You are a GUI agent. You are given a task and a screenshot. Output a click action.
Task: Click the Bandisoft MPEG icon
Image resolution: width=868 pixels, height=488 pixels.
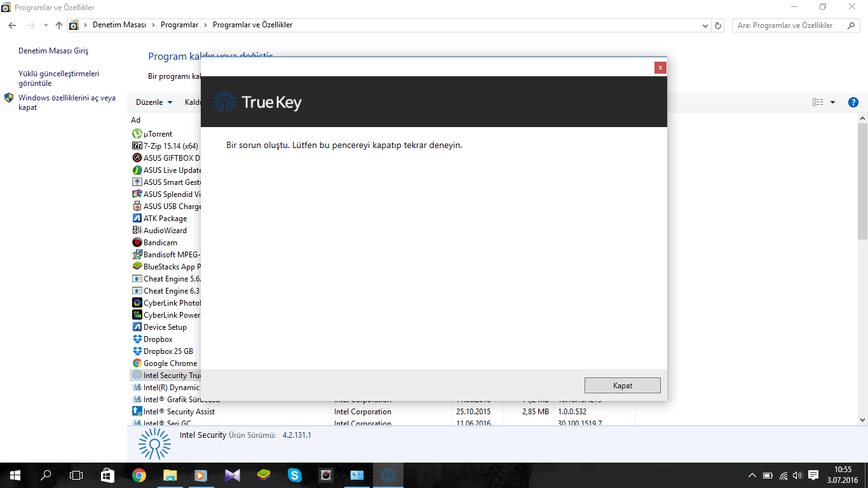pos(137,255)
